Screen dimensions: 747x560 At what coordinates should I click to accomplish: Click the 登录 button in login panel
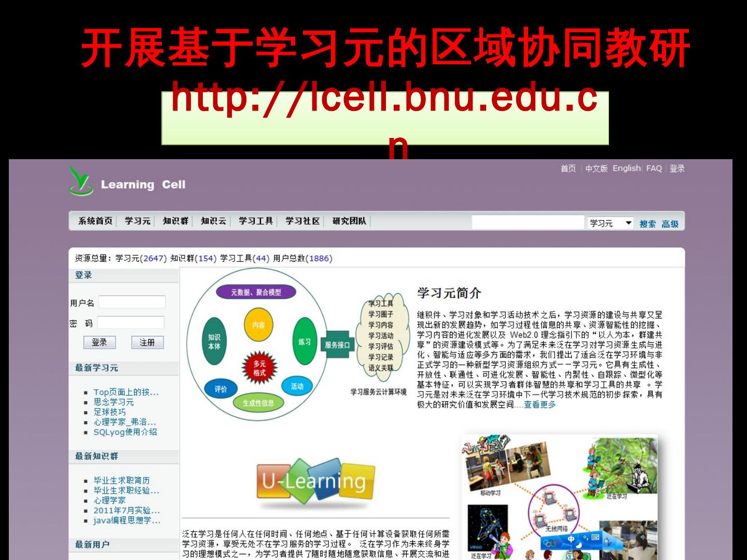pyautogui.click(x=100, y=342)
